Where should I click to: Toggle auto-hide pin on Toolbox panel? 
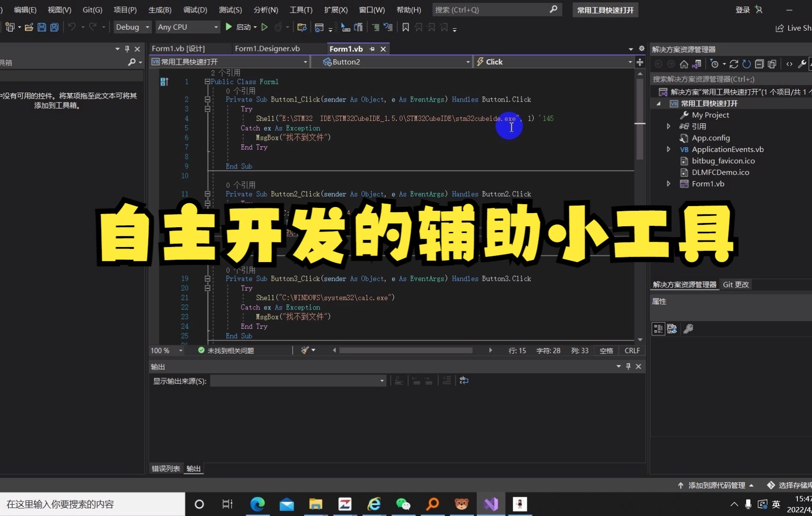(x=127, y=49)
